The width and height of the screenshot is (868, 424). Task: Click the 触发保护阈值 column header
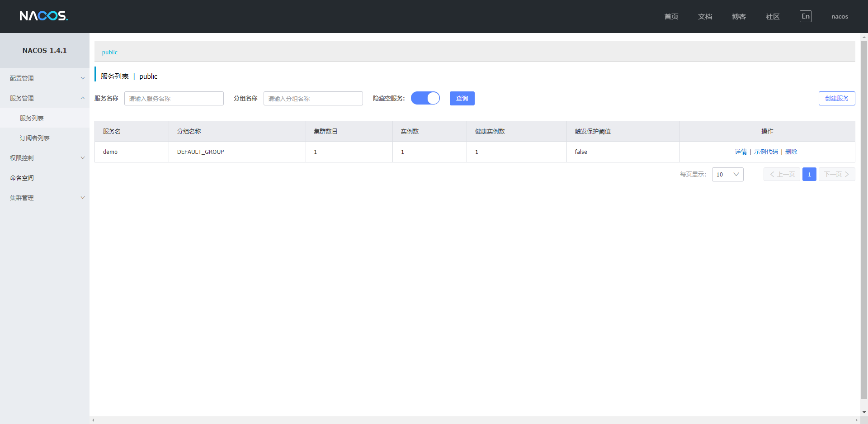[623, 131]
